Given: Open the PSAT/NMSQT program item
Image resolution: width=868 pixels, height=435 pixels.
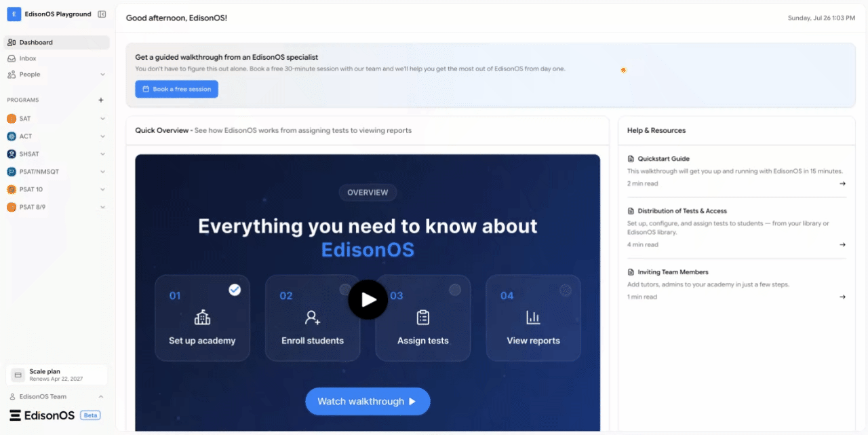Looking at the screenshot, I should (57, 172).
